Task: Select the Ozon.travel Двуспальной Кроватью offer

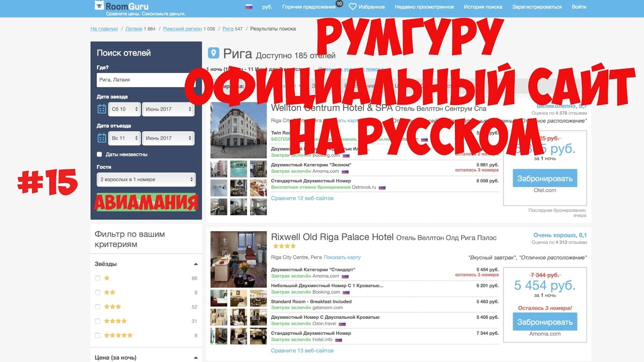Action: pos(384,320)
